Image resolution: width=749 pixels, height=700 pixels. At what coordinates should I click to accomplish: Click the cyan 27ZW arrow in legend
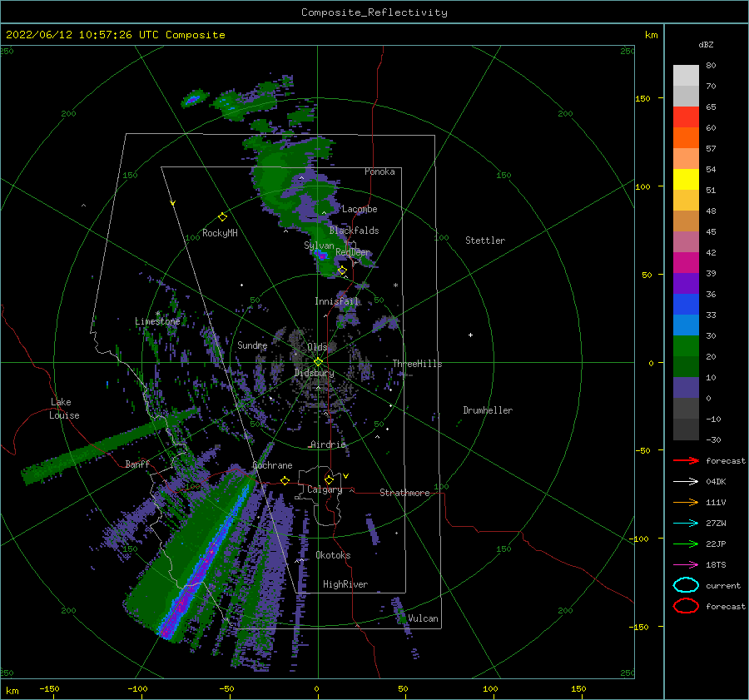point(686,524)
